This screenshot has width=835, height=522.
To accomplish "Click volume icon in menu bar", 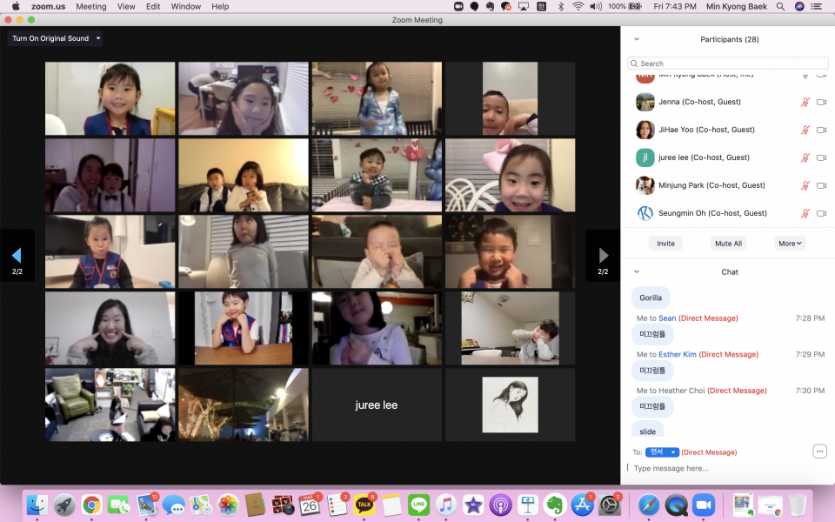I will (x=596, y=6).
